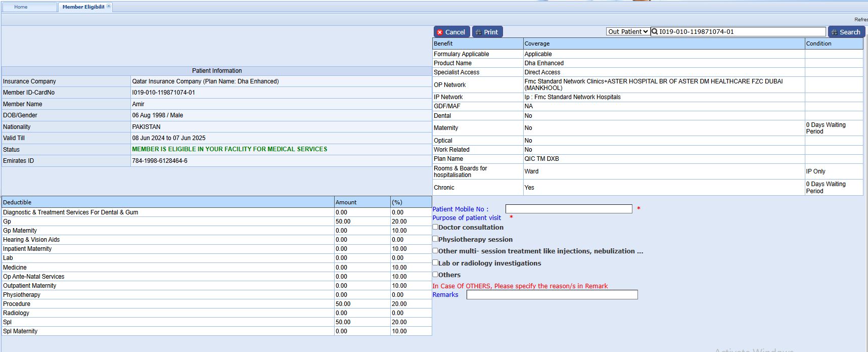
Task: Check Lab or radiology investigations option
Action: coord(435,262)
